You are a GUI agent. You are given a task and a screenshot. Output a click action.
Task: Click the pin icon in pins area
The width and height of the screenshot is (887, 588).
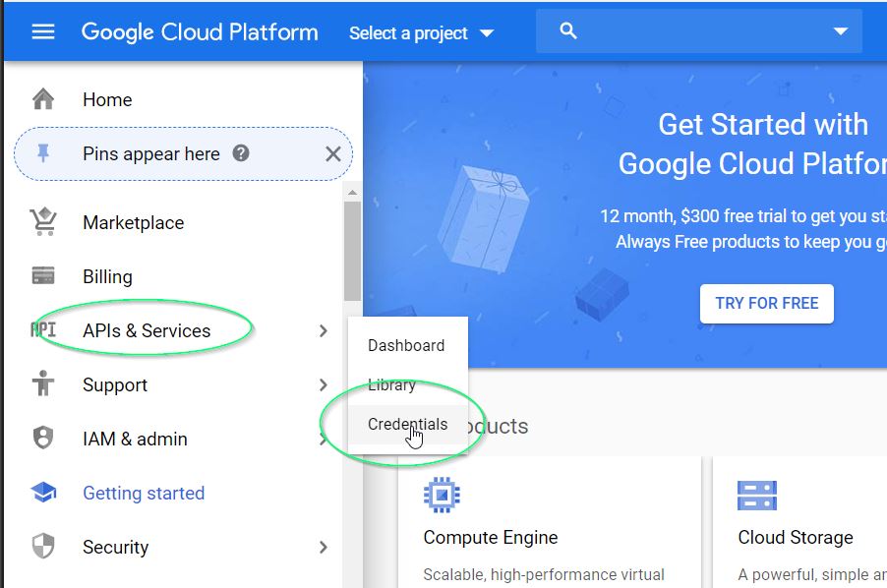pyautogui.click(x=43, y=153)
